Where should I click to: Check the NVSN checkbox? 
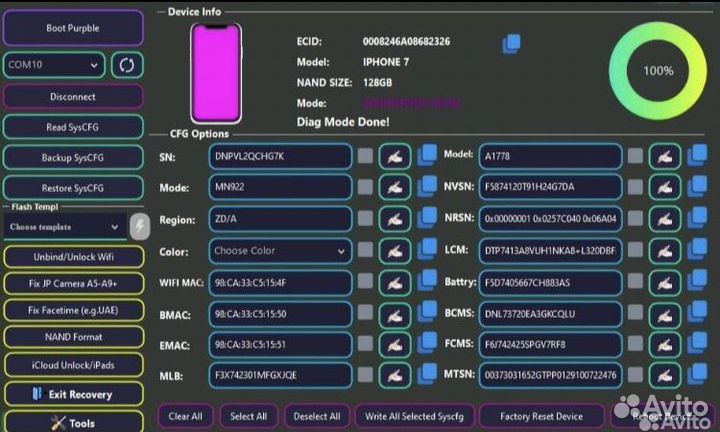tap(635, 188)
